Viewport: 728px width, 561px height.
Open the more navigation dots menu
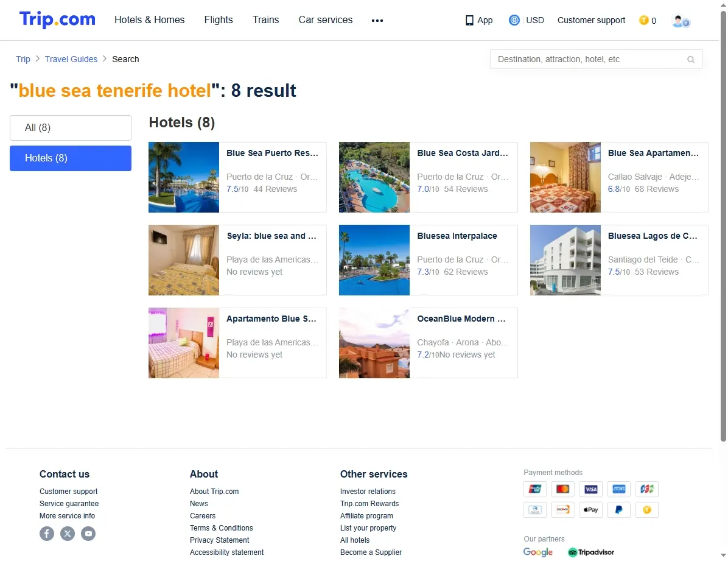point(377,21)
